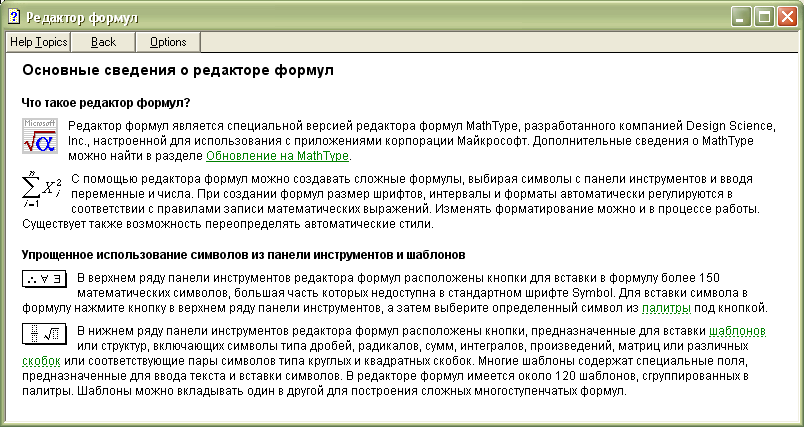Open the Options menu button
The width and height of the screenshot is (804, 427).
(168, 42)
